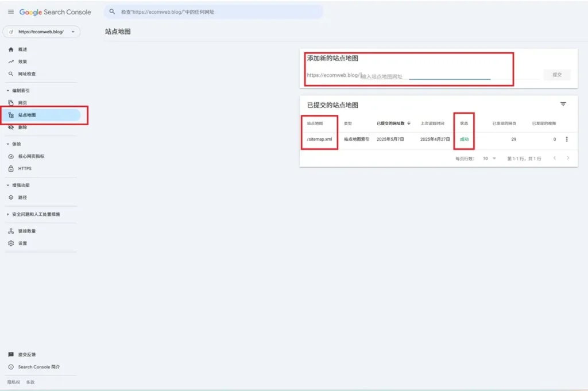
Task: Click the filter icon on submitted sitemaps
Action: (x=563, y=104)
